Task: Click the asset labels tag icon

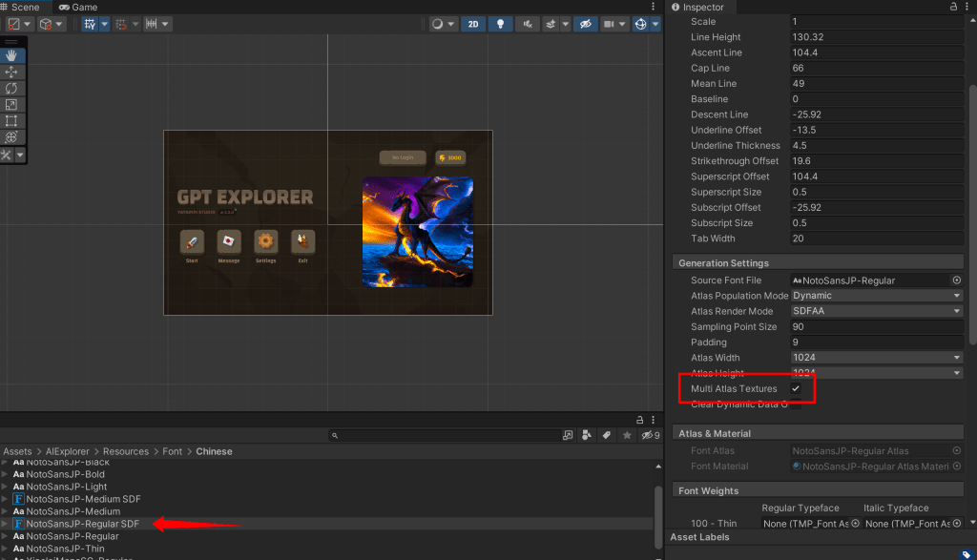Action: [967, 553]
